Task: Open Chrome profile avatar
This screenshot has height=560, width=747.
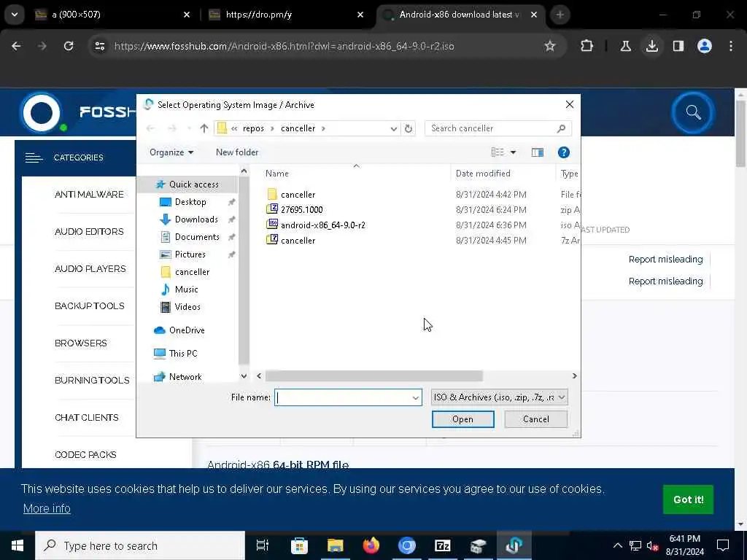Action: tap(705, 46)
